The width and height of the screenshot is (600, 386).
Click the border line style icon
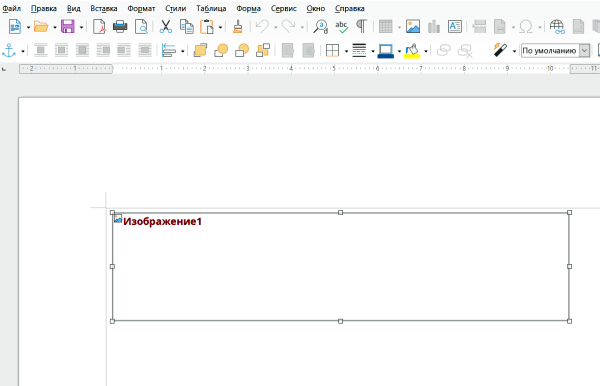coord(359,50)
